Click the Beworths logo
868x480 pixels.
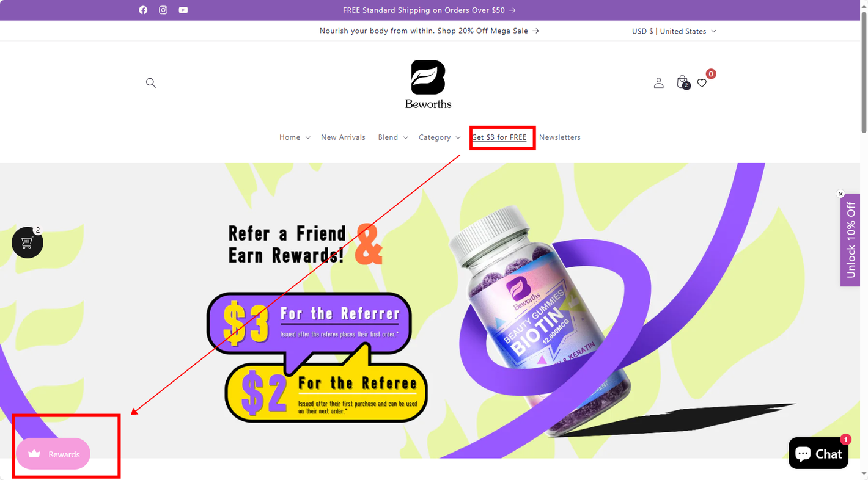coord(428,84)
